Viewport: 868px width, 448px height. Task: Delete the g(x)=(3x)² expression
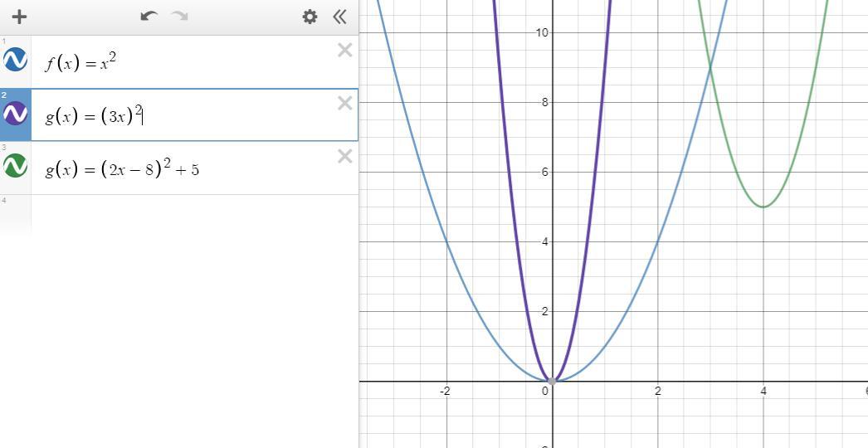[345, 103]
